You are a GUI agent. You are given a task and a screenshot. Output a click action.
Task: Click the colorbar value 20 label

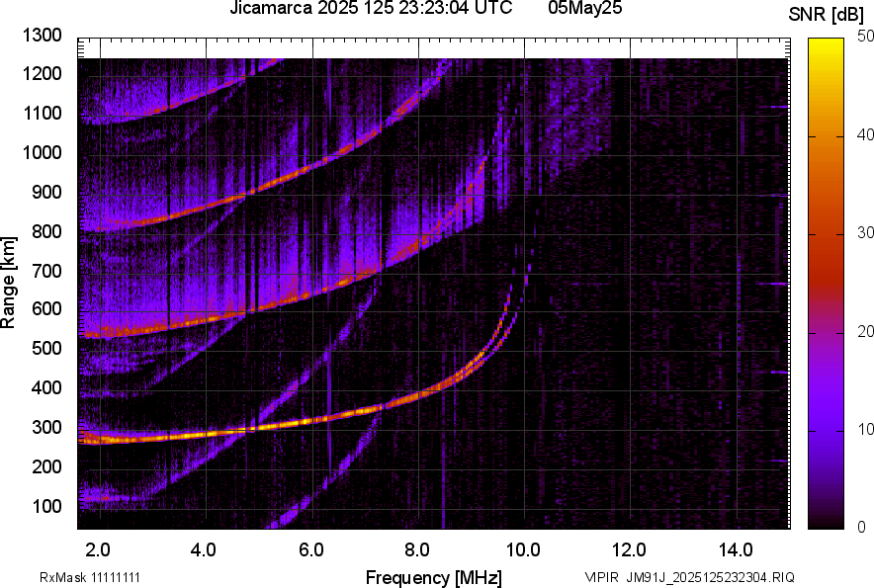coord(866,331)
